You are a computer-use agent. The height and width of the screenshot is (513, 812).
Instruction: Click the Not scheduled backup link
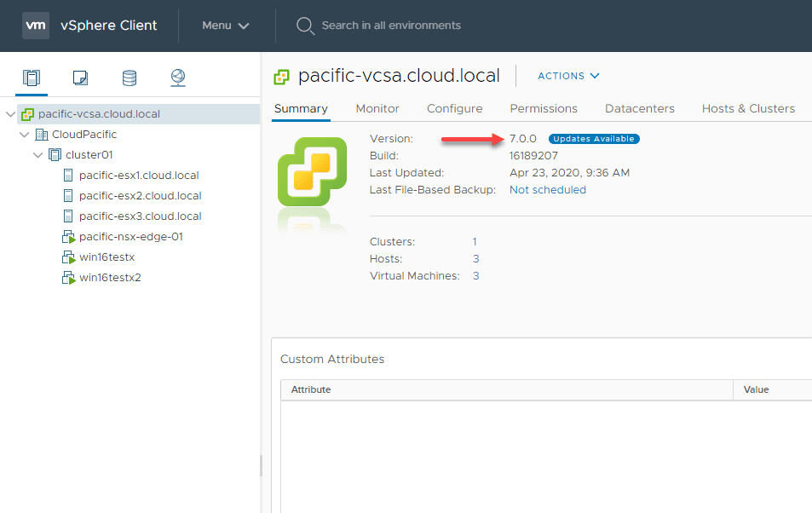click(547, 190)
